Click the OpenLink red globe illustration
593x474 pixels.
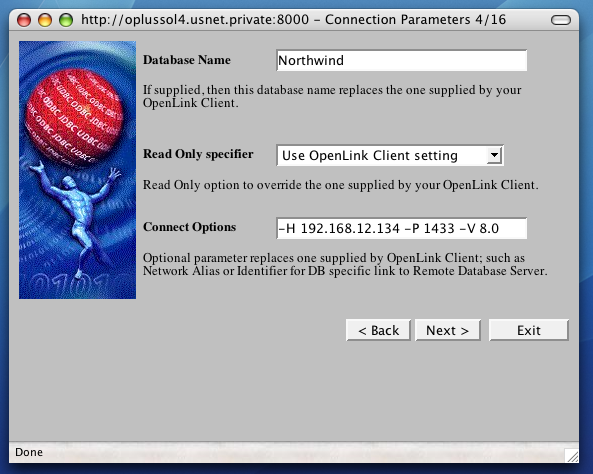click(74, 115)
